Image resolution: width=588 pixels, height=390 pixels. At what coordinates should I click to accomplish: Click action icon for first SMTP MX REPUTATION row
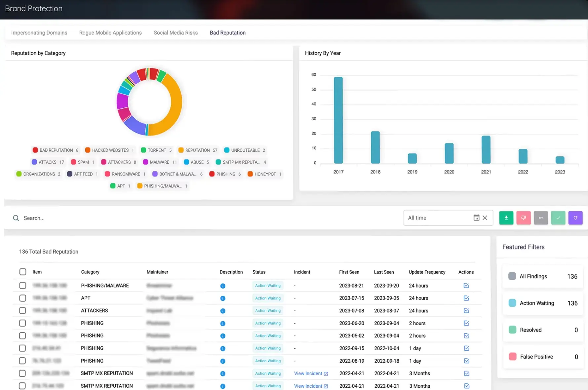click(x=466, y=373)
